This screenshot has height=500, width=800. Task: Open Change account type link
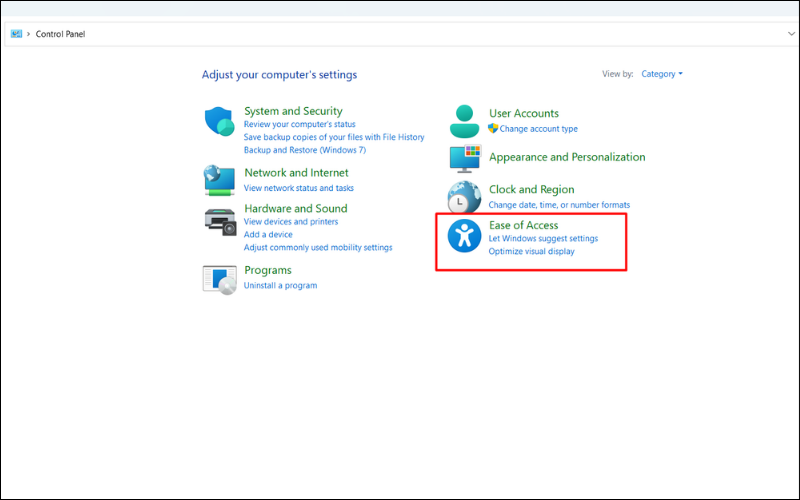(x=538, y=129)
